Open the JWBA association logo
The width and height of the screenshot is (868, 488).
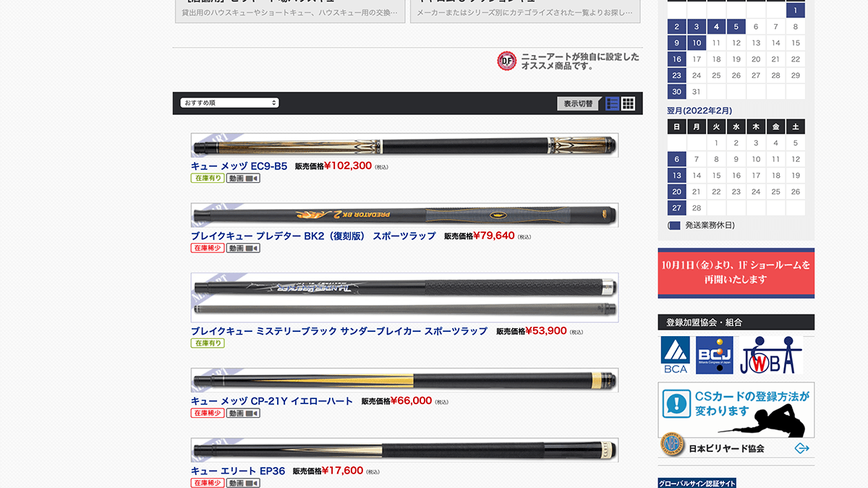770,356
